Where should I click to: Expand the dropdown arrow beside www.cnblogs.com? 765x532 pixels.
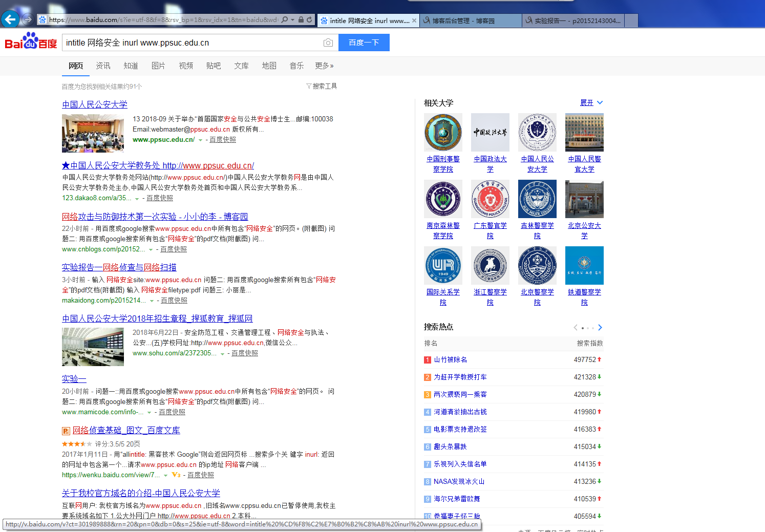point(151,250)
